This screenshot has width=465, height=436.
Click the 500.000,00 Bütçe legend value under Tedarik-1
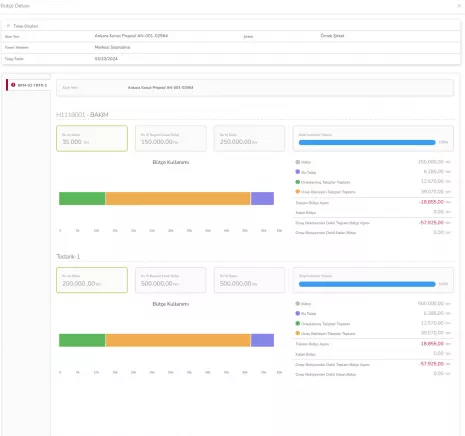[x=431, y=303]
